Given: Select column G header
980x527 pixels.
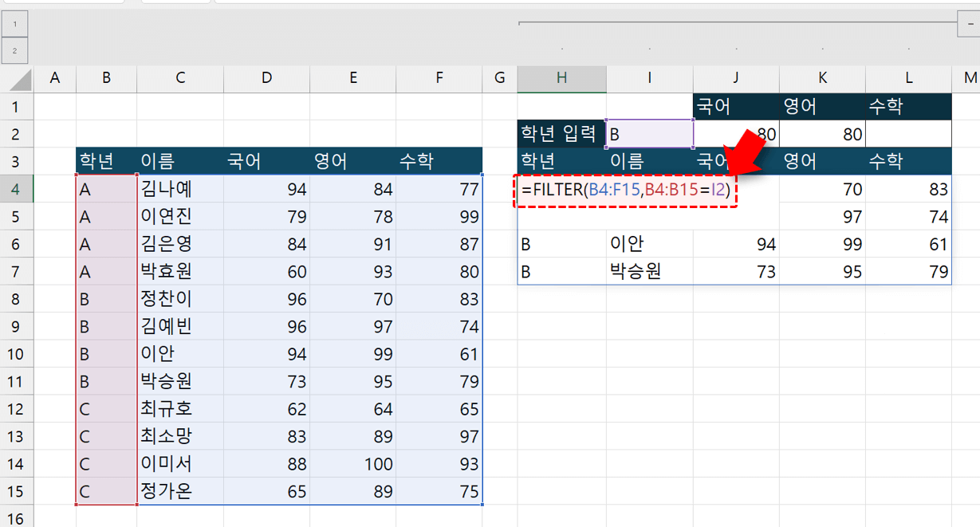Looking at the screenshot, I should click(500, 78).
